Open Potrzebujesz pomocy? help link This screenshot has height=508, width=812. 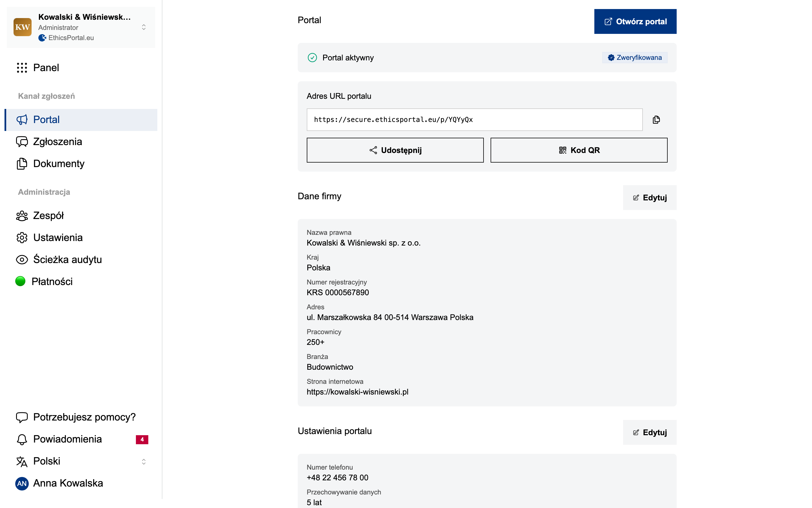point(81,417)
